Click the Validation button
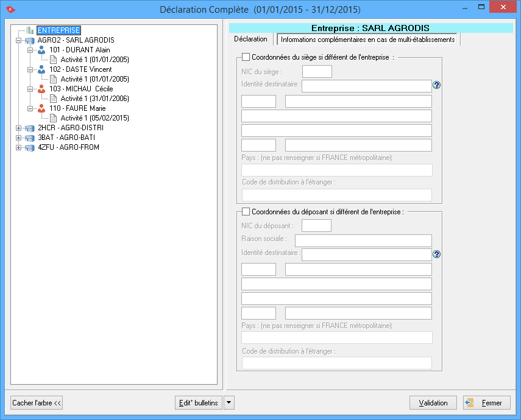Viewport: 521px width, 420px height. (x=433, y=402)
